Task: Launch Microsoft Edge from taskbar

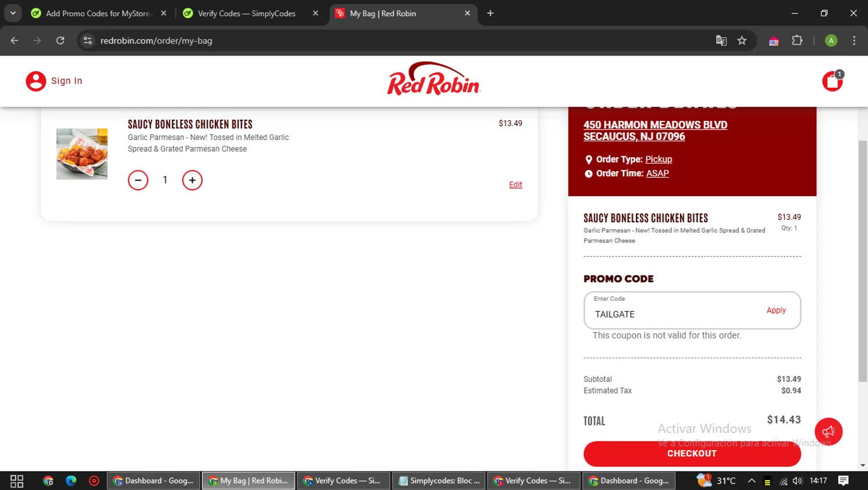Action: pyautogui.click(x=71, y=481)
